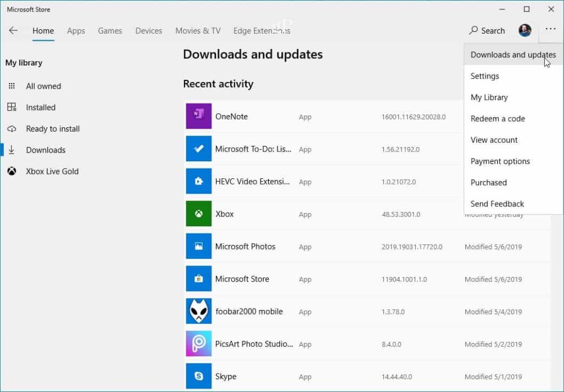Click the Ready to install cloud icon
564x392 pixels.
tap(12, 129)
